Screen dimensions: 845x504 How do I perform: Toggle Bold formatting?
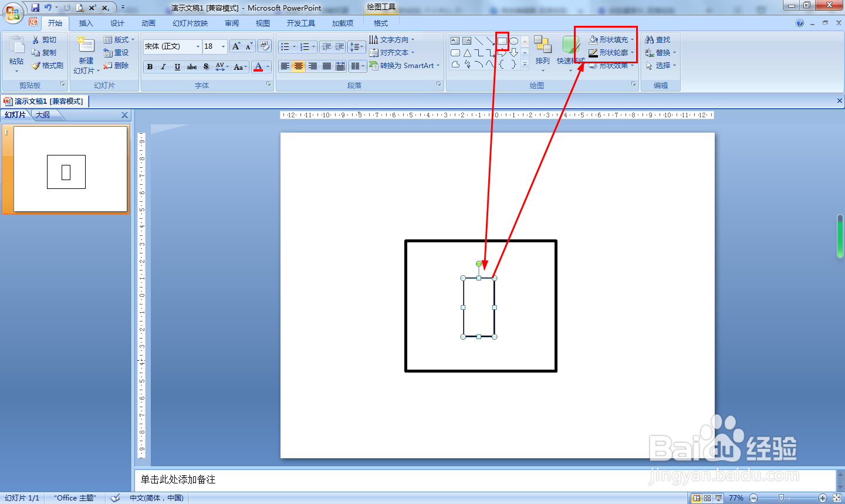(150, 67)
